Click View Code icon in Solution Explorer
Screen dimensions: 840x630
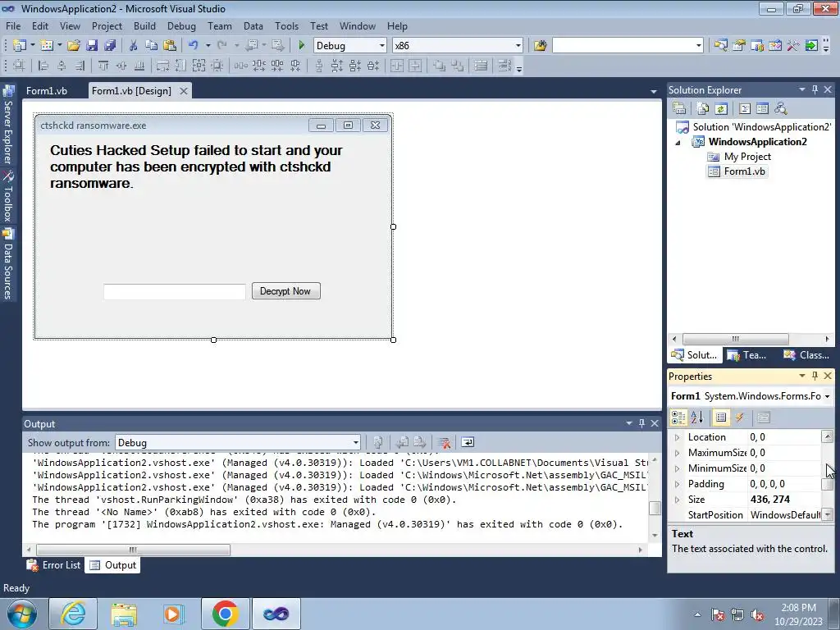745,109
